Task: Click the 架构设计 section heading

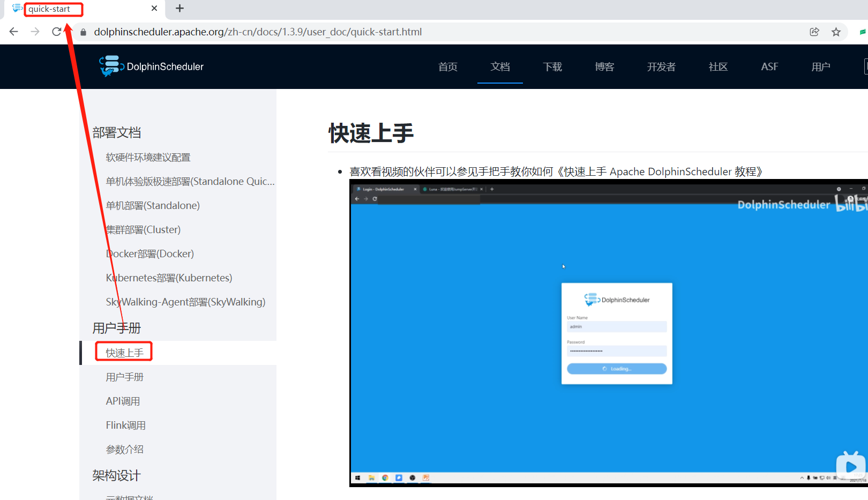Action: (x=116, y=475)
